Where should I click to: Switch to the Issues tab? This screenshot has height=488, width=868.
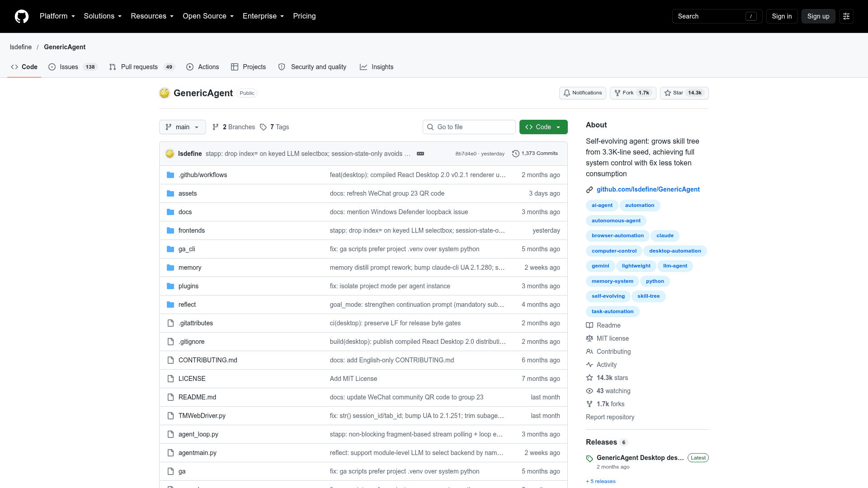tap(73, 67)
